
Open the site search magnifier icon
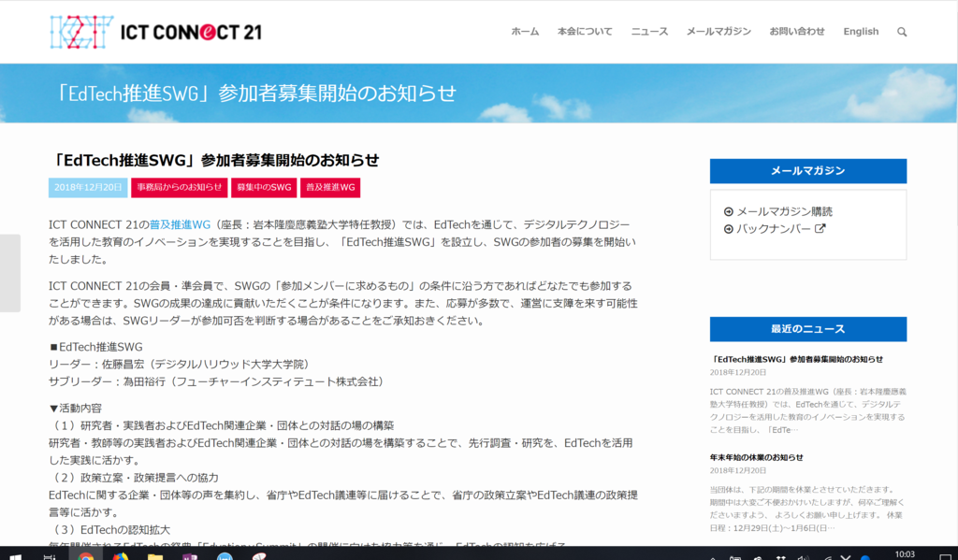point(902,32)
